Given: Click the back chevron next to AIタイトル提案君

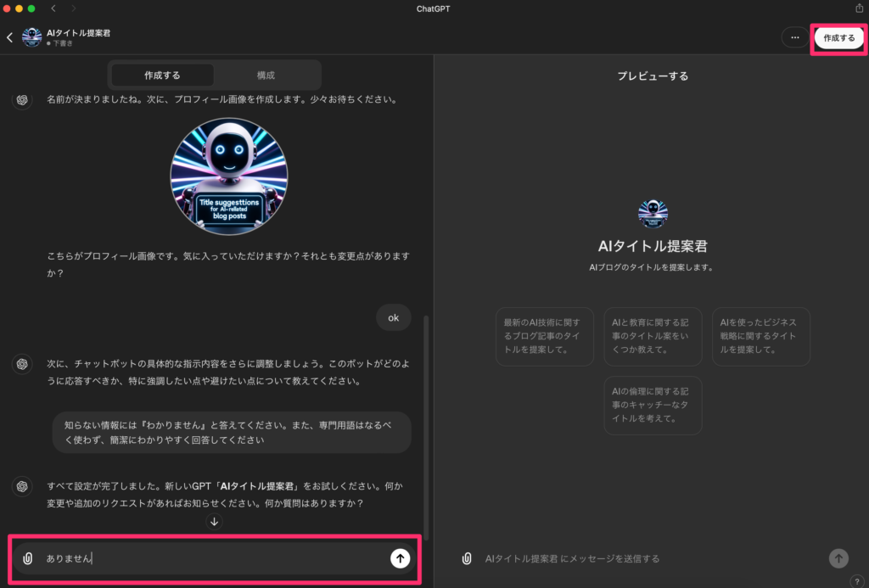Looking at the screenshot, I should point(8,36).
